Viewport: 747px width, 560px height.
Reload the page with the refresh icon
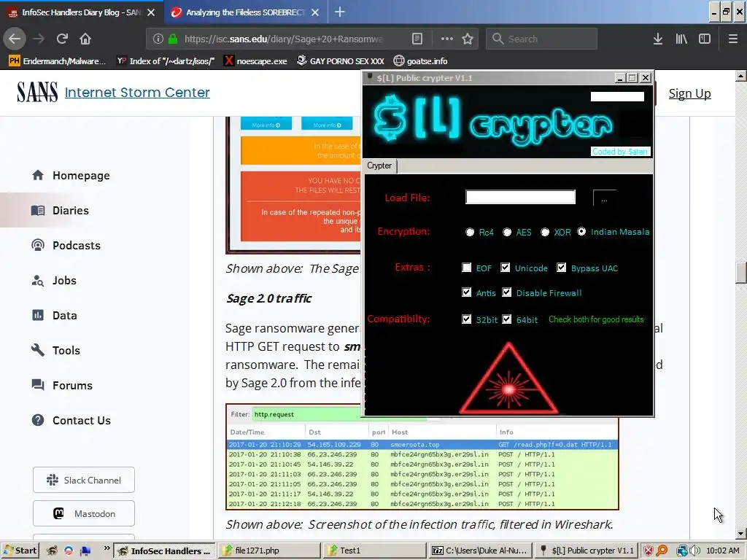coord(62,39)
